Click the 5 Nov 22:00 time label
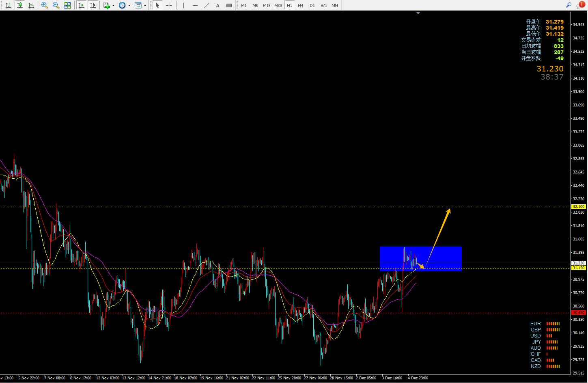This screenshot has width=588, height=383. [x=29, y=378]
